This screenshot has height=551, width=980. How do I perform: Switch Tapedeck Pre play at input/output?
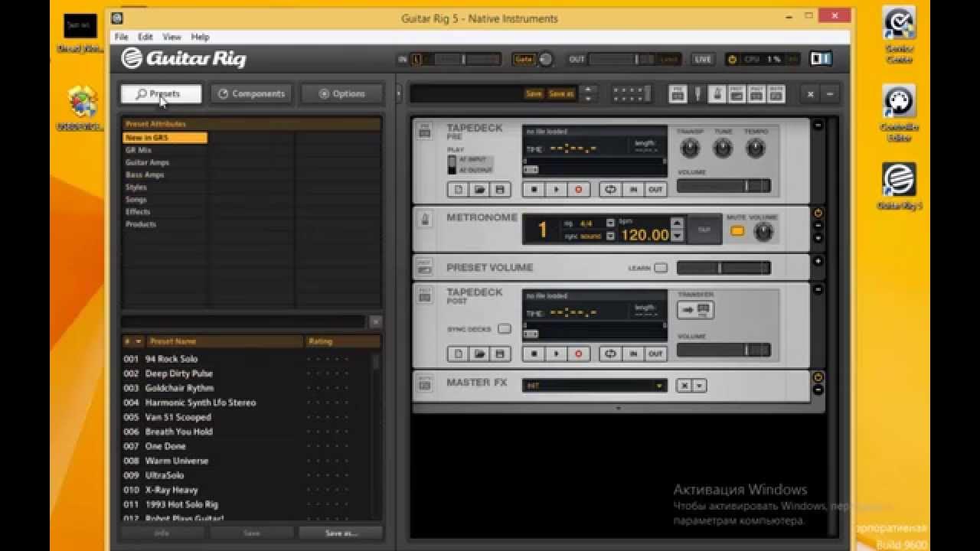coord(452,164)
